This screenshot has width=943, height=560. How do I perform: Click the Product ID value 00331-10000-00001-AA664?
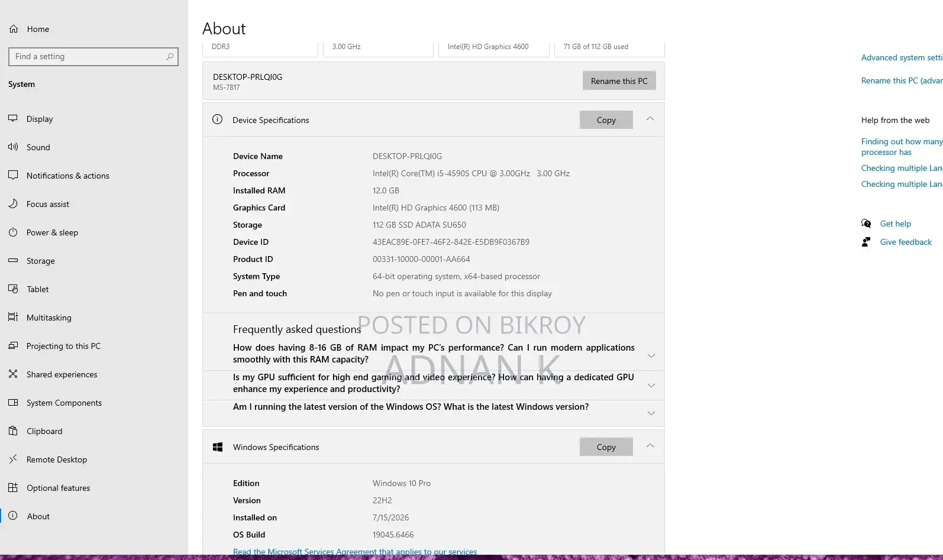421,259
